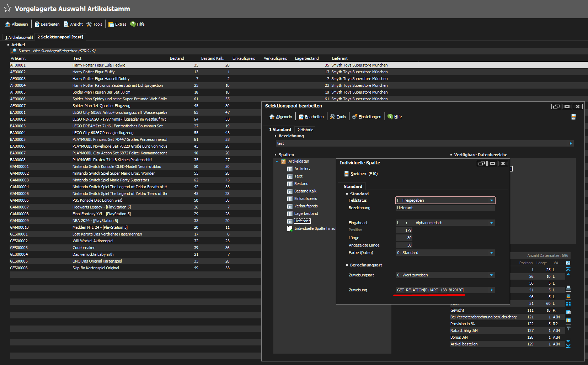Print the available data ranges list
The width and height of the screenshot is (588, 365).
(568, 288)
